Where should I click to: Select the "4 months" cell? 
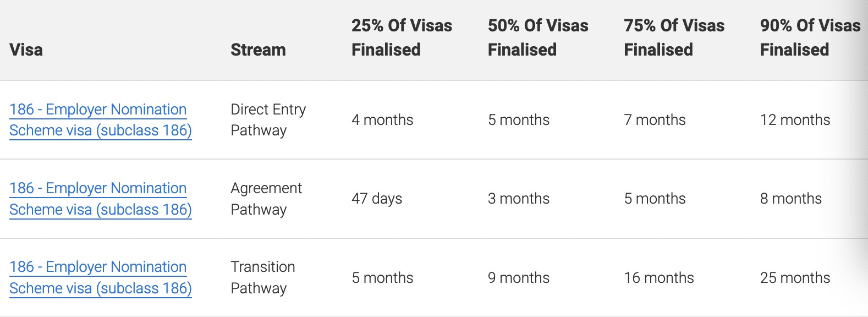pyautogui.click(x=382, y=120)
